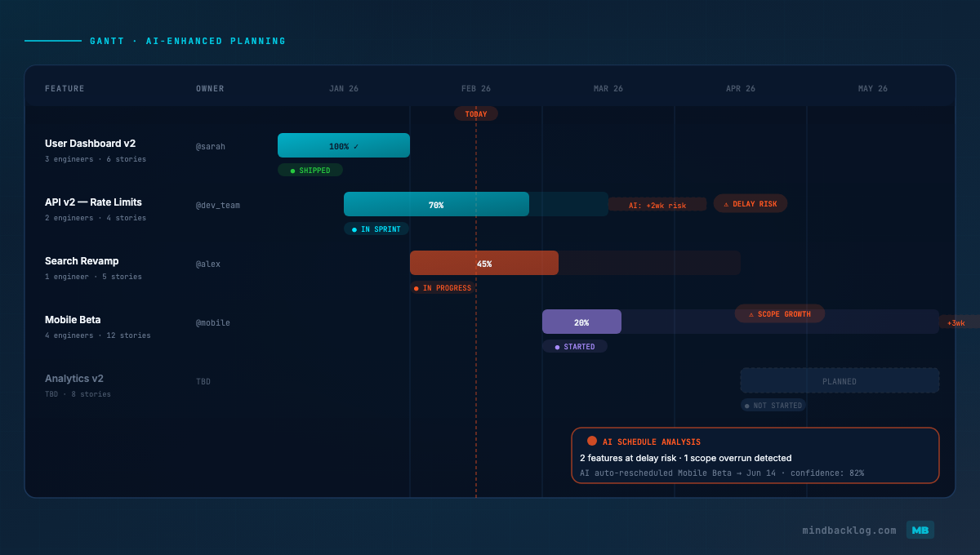Click the FEB 26 month header
The height and width of the screenshot is (555, 980).
tap(476, 89)
